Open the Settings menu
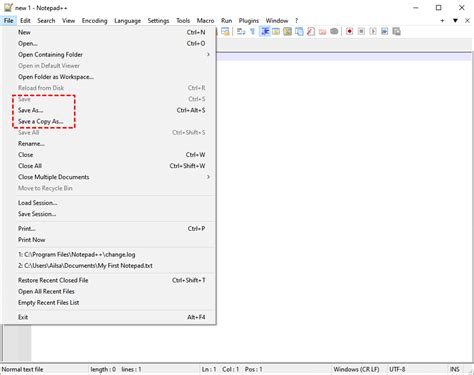The image size is (474, 375). [158, 21]
